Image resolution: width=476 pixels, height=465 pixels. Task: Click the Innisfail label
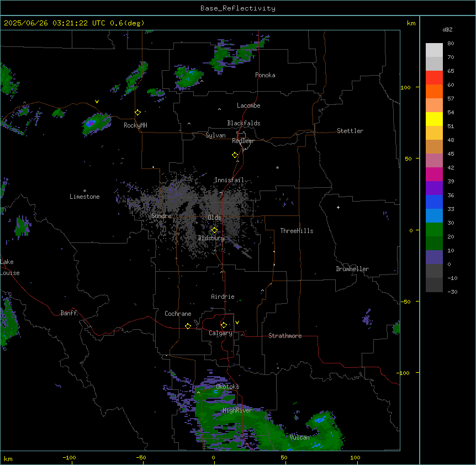tap(229, 180)
